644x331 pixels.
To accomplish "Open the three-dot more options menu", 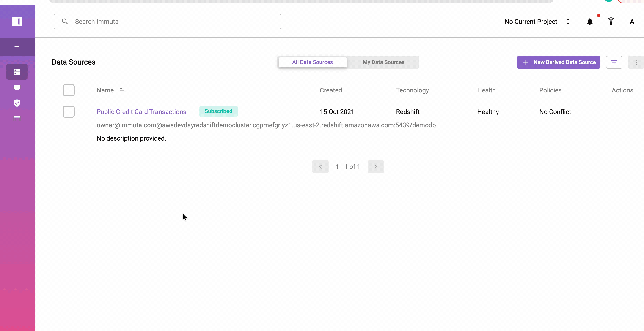I will coord(636,62).
